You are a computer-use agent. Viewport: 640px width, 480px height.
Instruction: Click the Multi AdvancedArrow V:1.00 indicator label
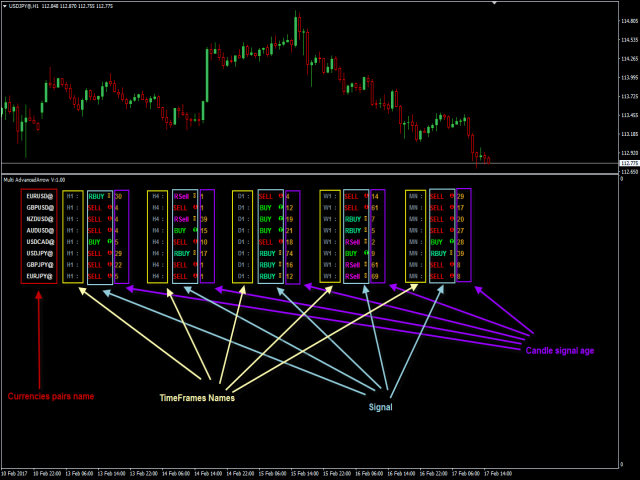34,180
